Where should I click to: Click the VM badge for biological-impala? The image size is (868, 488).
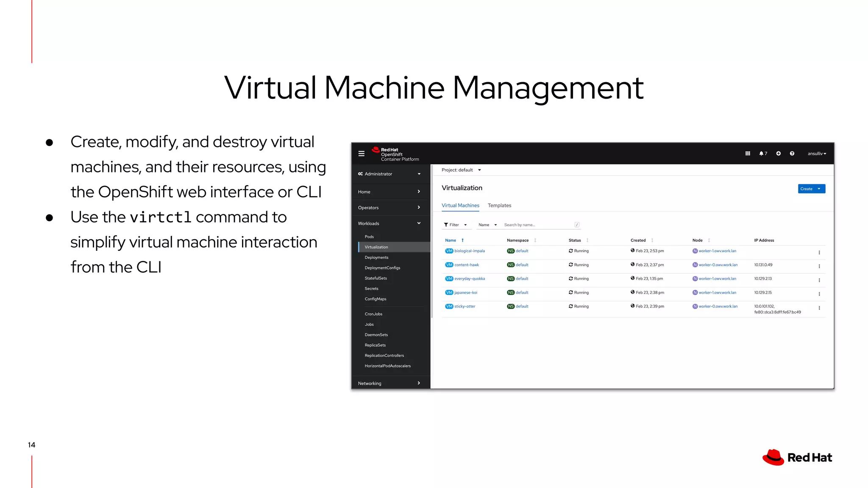tap(449, 251)
